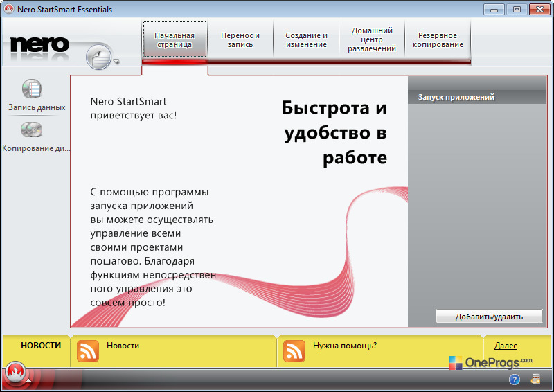554x392 pixels.
Task: Click the Быстрота и удобство в работе heading
Action: (334, 132)
